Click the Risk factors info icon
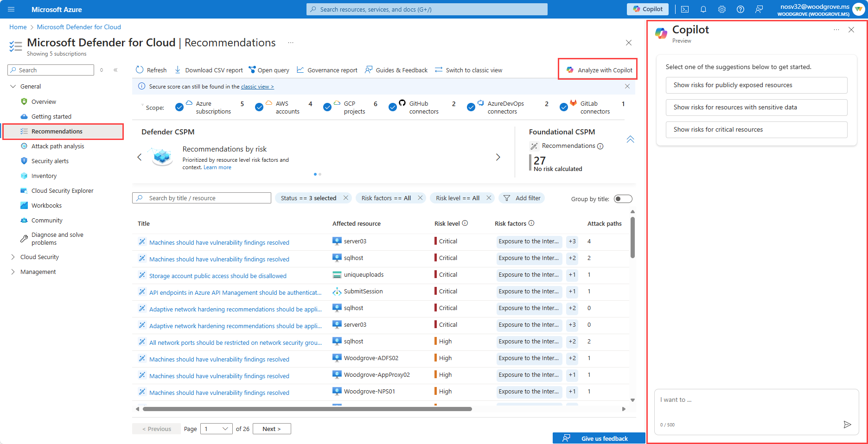This screenshot has height=444, width=868. coord(531,223)
